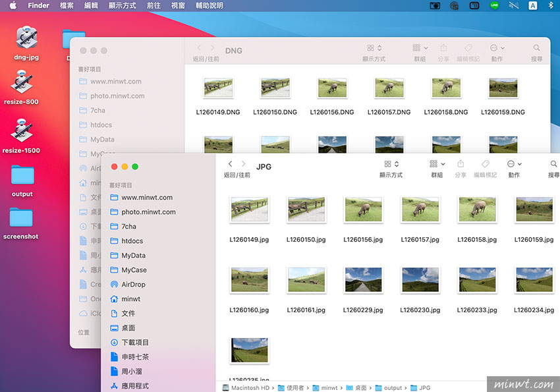The height and width of the screenshot is (392, 560).
Task: Click the muted volume icon in menu bar
Action: tap(514, 5)
